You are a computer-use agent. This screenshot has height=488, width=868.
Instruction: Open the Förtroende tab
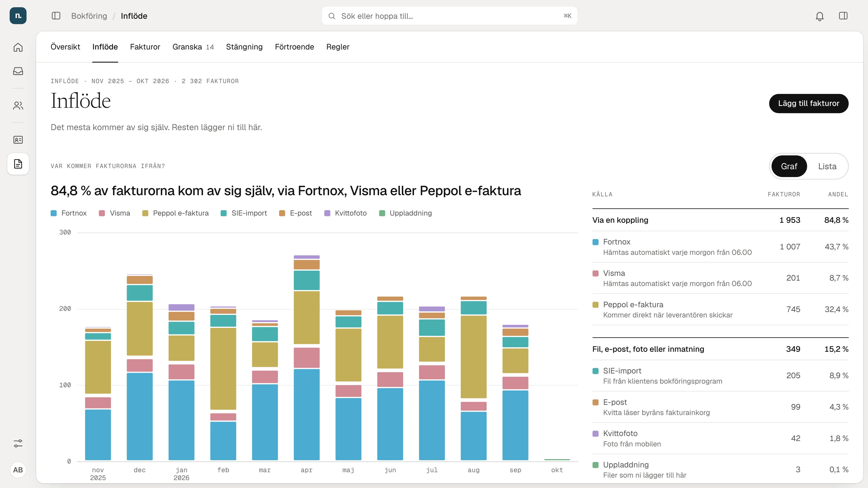[x=295, y=47]
